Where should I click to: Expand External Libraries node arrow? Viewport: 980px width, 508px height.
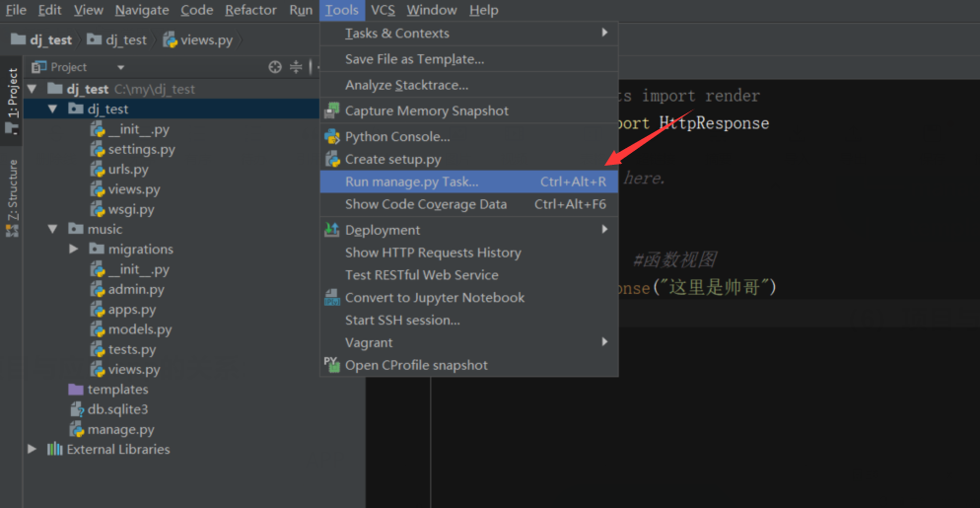coord(33,449)
